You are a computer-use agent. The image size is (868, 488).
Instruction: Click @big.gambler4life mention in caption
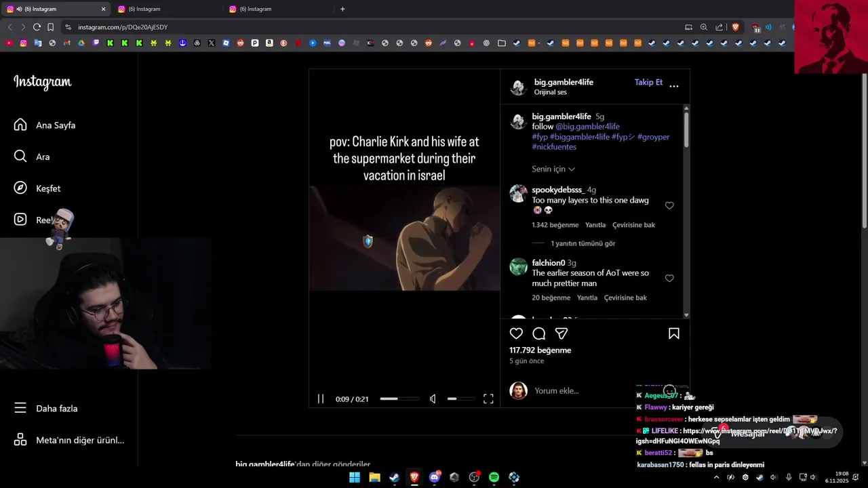[x=587, y=127]
